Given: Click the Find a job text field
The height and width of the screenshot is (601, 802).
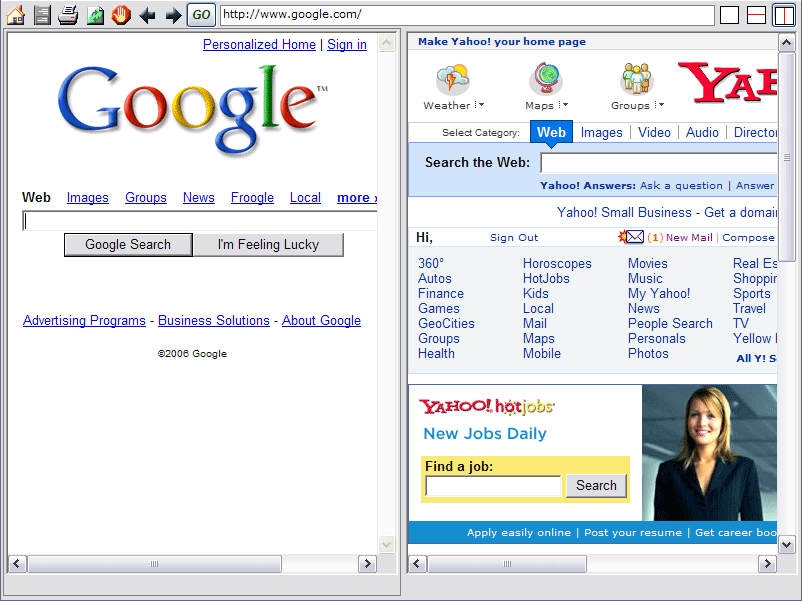Looking at the screenshot, I should (493, 486).
